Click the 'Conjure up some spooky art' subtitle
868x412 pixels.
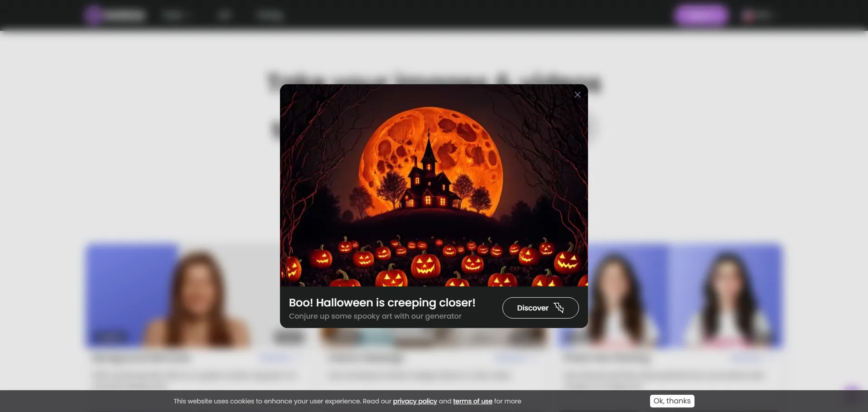[375, 316]
